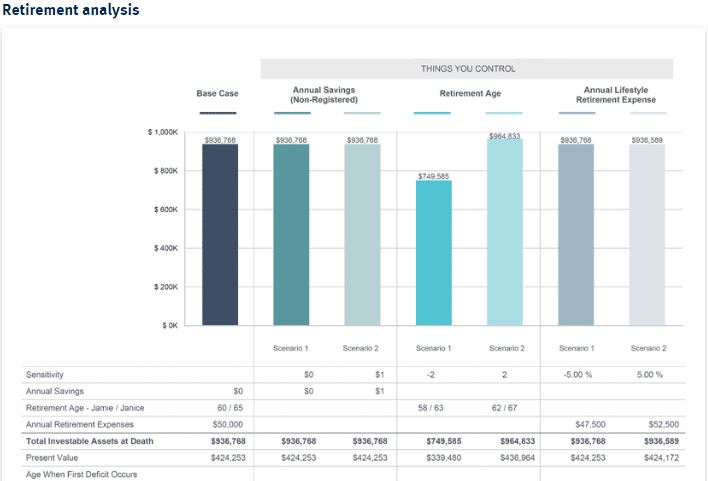Click the Retirement analysis title
The width and height of the screenshot is (708, 481).
tap(71, 10)
